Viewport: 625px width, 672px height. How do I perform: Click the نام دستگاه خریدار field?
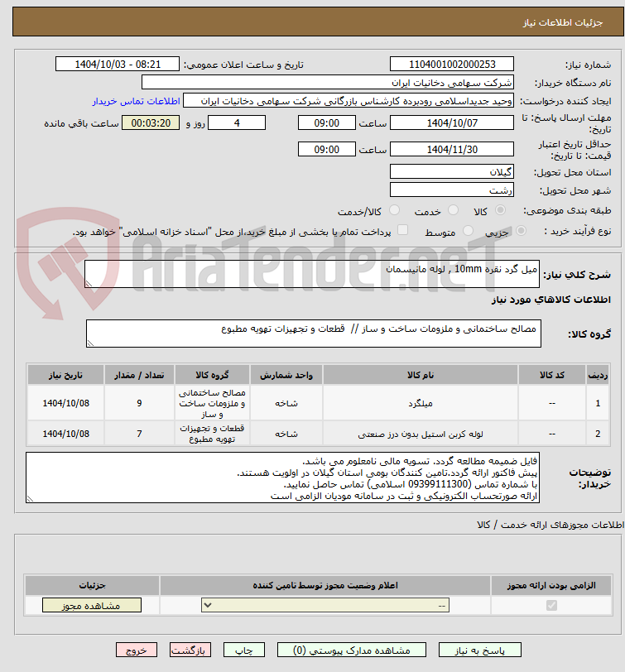(328, 82)
